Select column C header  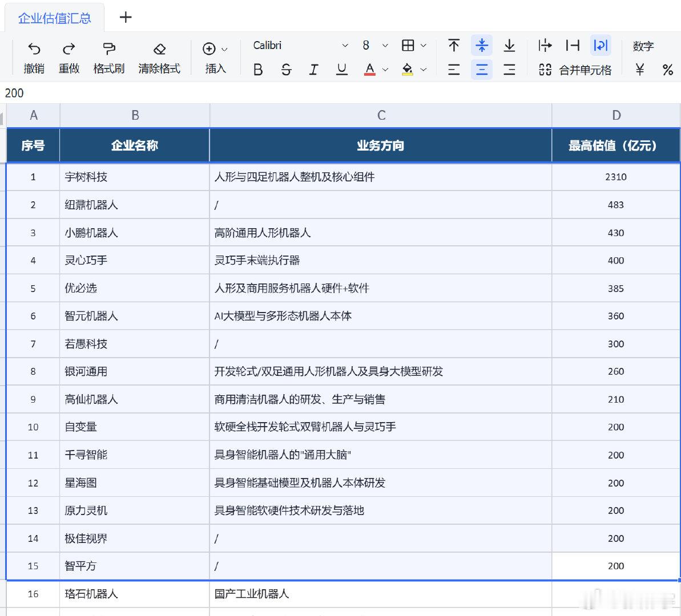pyautogui.click(x=381, y=115)
